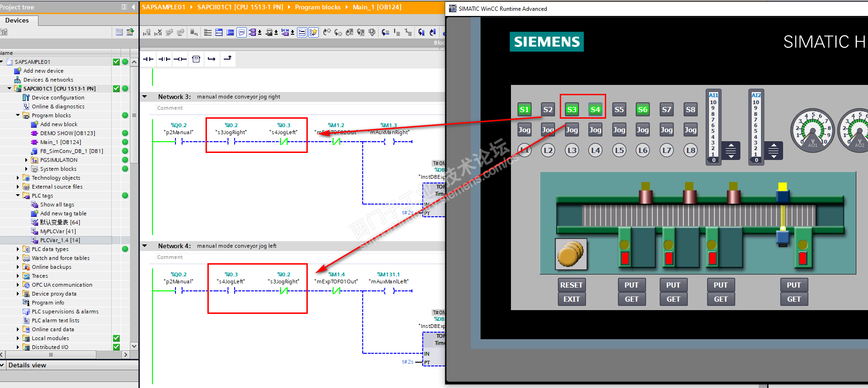Click the insert network toolbar icon
This screenshot has height=388, width=868.
(147, 32)
